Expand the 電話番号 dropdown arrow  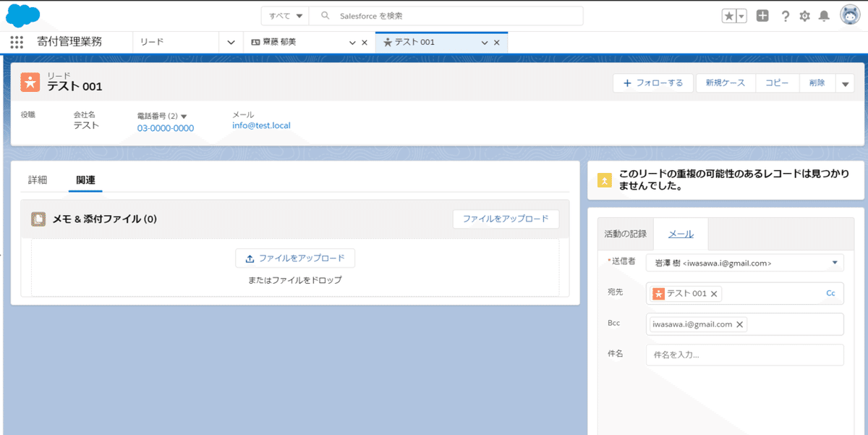coord(184,114)
